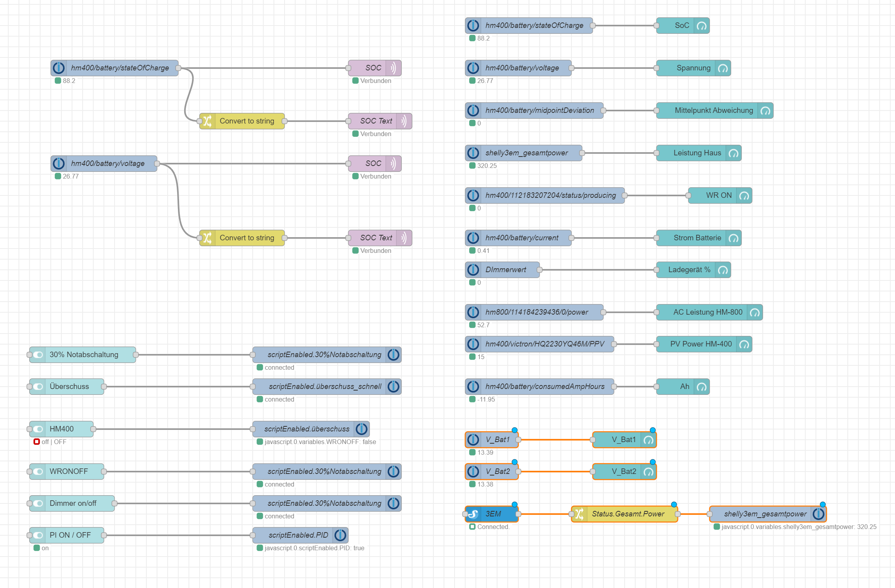This screenshot has height=588, width=895.
Task: Click switch icon on 30% Notabschaltung node
Action: (x=38, y=355)
